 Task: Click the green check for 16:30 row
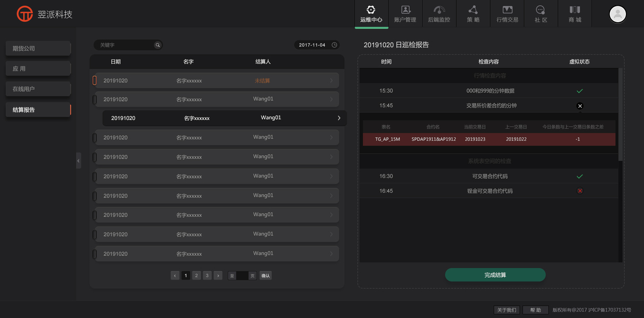[580, 176]
